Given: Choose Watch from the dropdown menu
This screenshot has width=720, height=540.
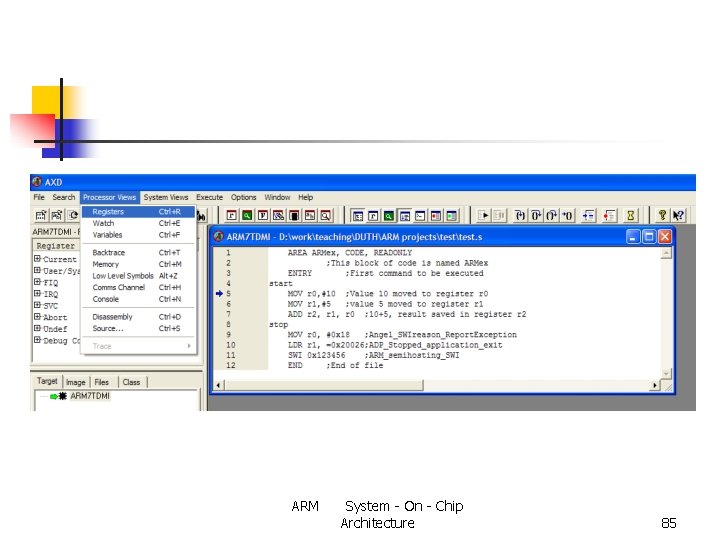Looking at the screenshot, I should pos(138,223).
